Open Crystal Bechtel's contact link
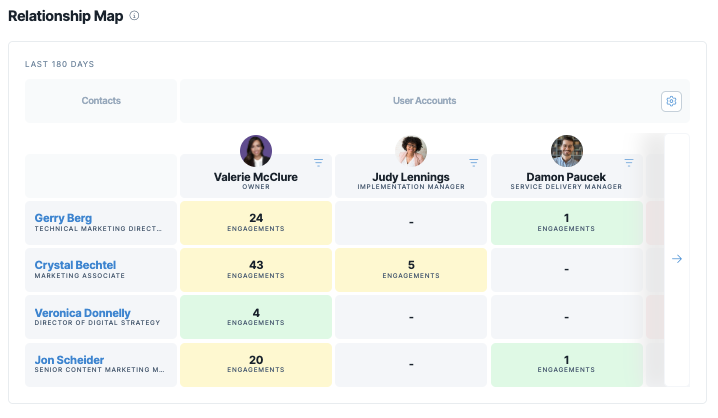 pyautogui.click(x=75, y=265)
